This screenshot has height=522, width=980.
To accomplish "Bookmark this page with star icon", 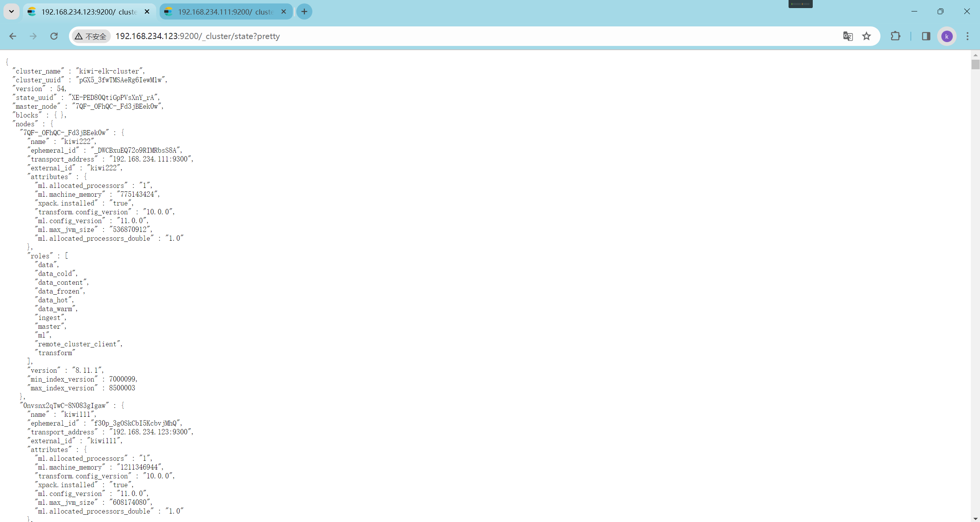I will [x=866, y=36].
